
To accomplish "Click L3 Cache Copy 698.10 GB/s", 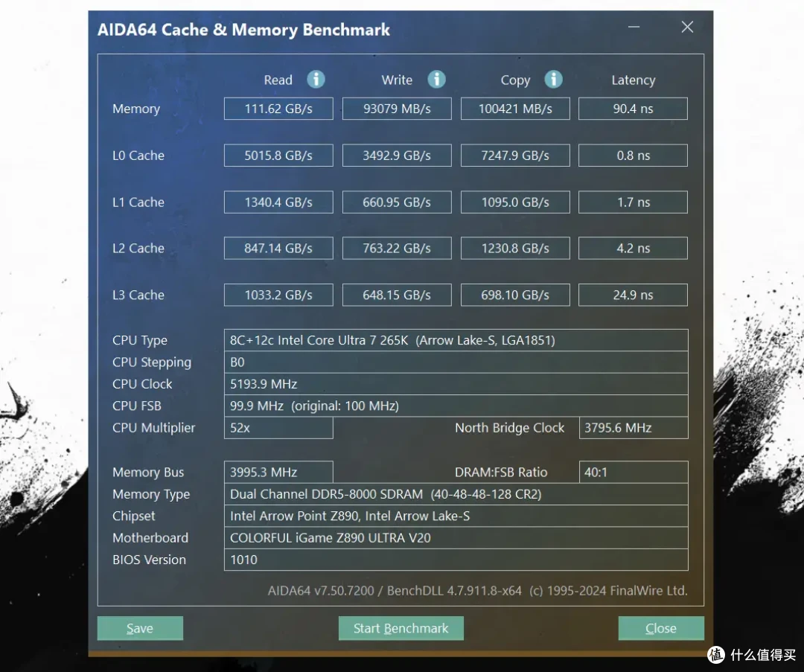I will tap(515, 295).
